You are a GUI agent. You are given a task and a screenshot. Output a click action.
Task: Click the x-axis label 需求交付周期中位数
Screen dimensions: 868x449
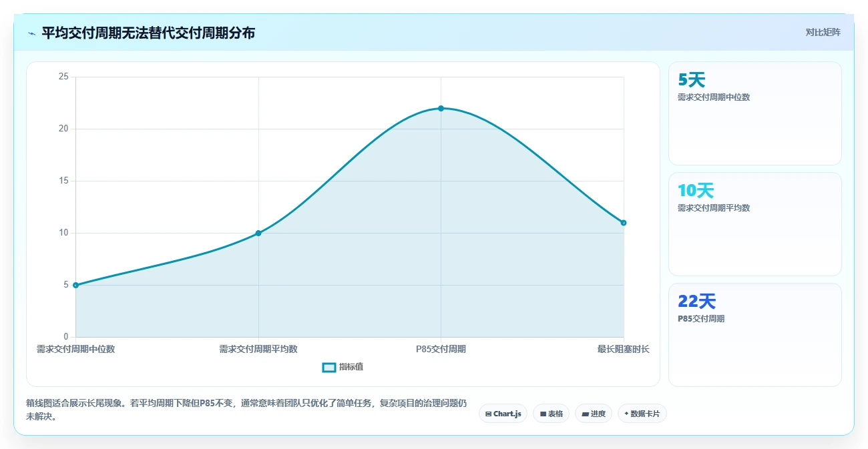tap(75, 349)
